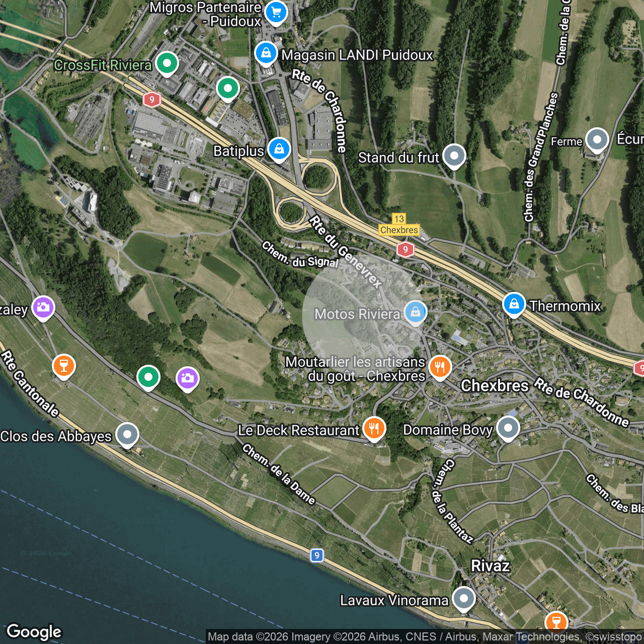Select the Le Deck Restaurant fork-knife marker

point(374,428)
